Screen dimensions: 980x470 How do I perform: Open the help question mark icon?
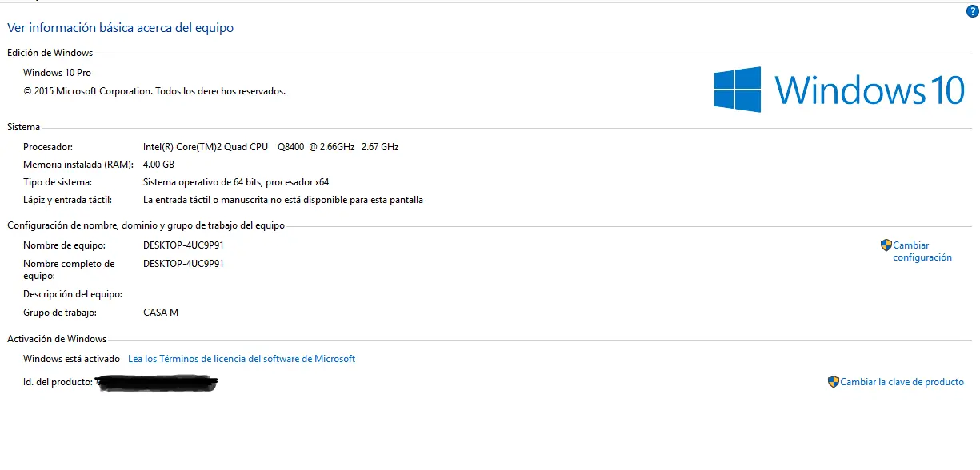coord(973,11)
